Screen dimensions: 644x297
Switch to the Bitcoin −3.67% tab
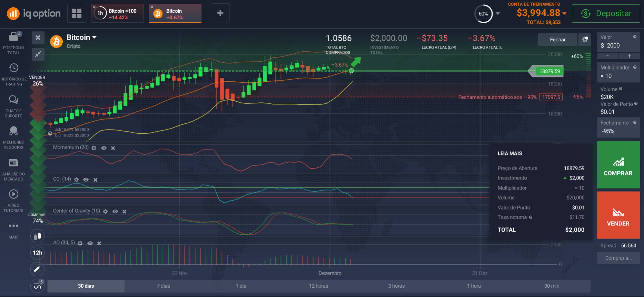click(x=175, y=13)
